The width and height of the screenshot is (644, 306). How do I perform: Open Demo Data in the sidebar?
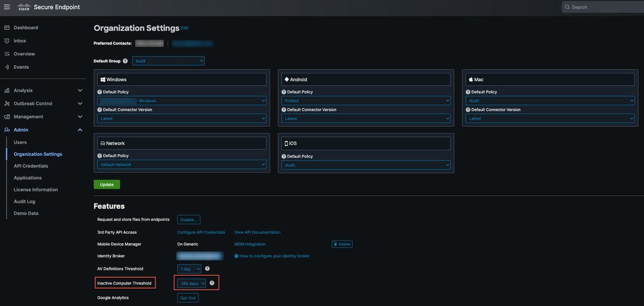(26, 214)
